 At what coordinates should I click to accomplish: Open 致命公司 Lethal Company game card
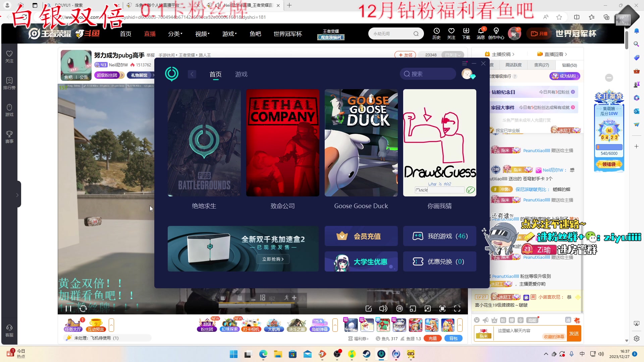point(282,143)
